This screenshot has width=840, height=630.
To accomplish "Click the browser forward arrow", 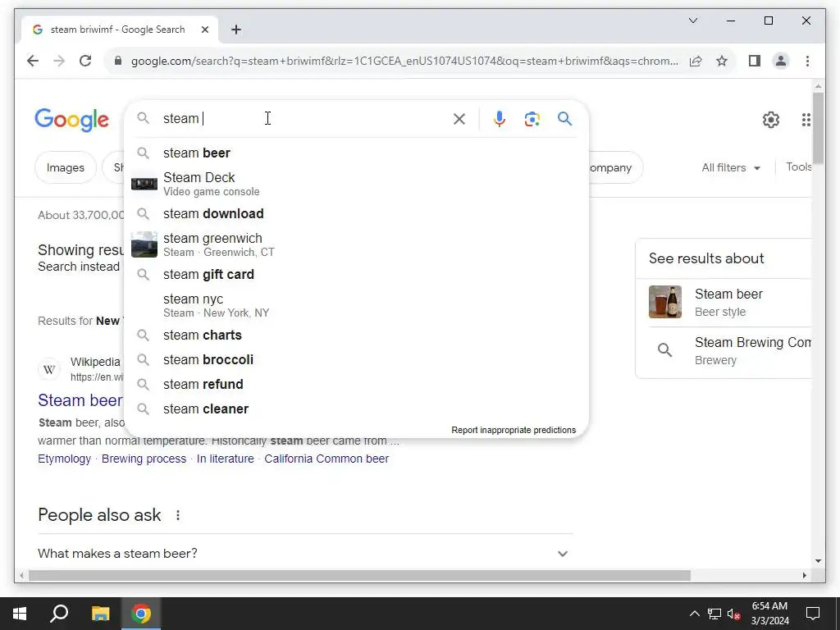I will [x=59, y=61].
